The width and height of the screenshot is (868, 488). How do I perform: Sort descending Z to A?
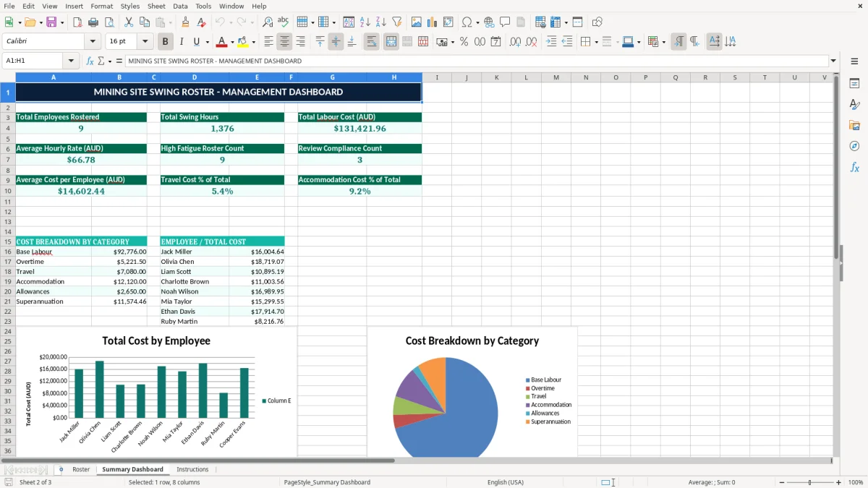(x=380, y=22)
